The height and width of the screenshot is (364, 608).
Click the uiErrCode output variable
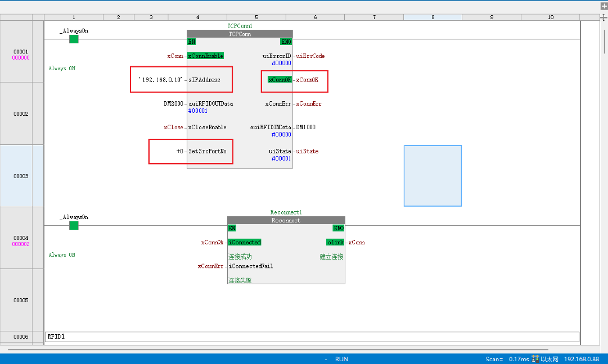(x=310, y=56)
